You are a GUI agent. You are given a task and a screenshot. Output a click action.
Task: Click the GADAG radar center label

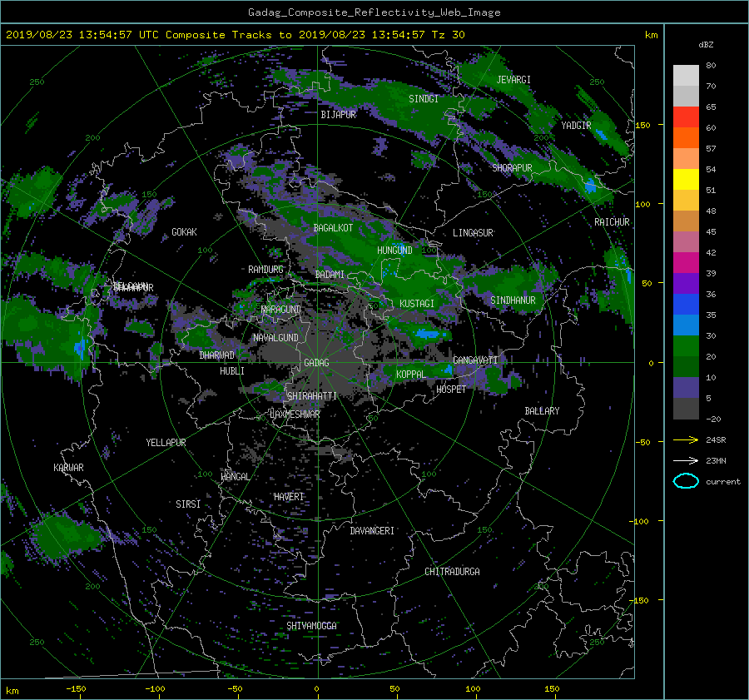316,363
